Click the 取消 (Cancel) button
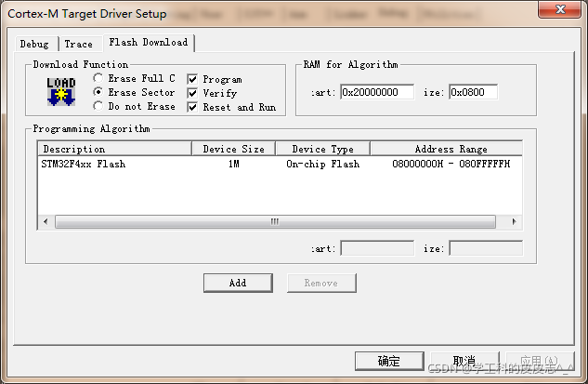Image resolution: width=588 pixels, height=384 pixels. [x=464, y=361]
